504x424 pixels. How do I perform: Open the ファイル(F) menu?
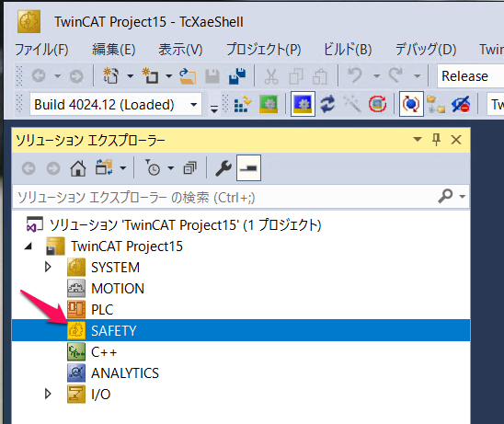point(41,50)
